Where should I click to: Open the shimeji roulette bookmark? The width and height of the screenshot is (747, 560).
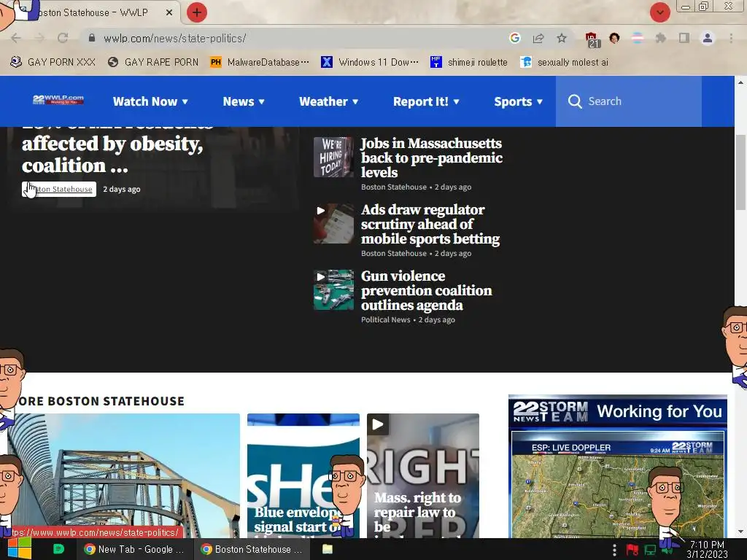coord(469,63)
